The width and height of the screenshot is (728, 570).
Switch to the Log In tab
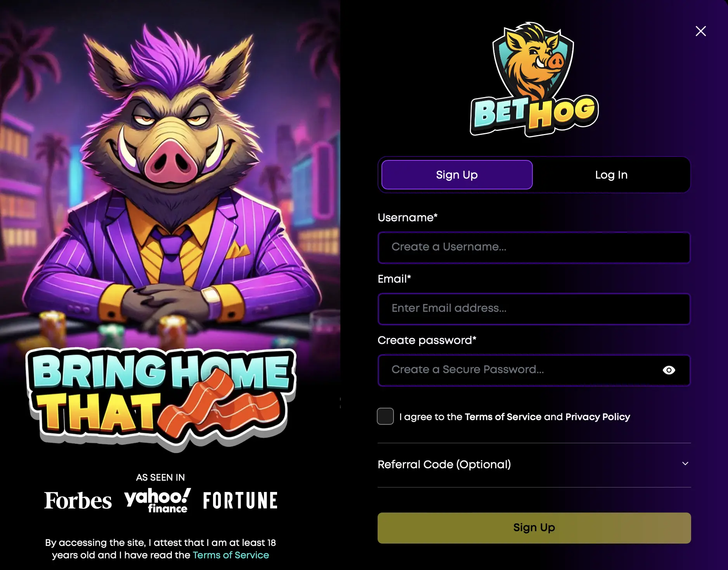point(611,175)
